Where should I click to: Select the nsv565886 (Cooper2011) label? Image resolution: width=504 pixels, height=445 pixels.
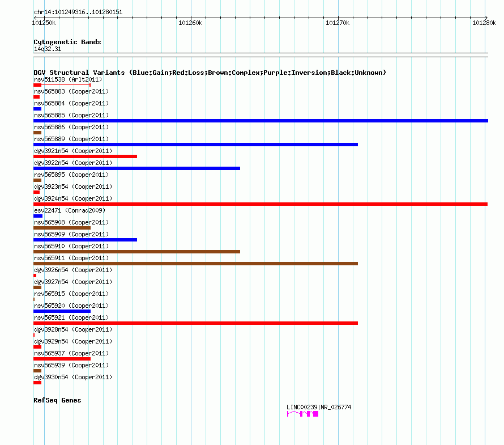pyautogui.click(x=71, y=127)
